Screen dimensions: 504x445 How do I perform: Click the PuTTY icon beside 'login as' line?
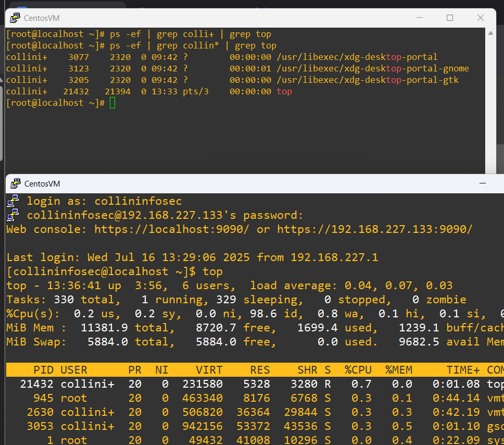(13, 201)
